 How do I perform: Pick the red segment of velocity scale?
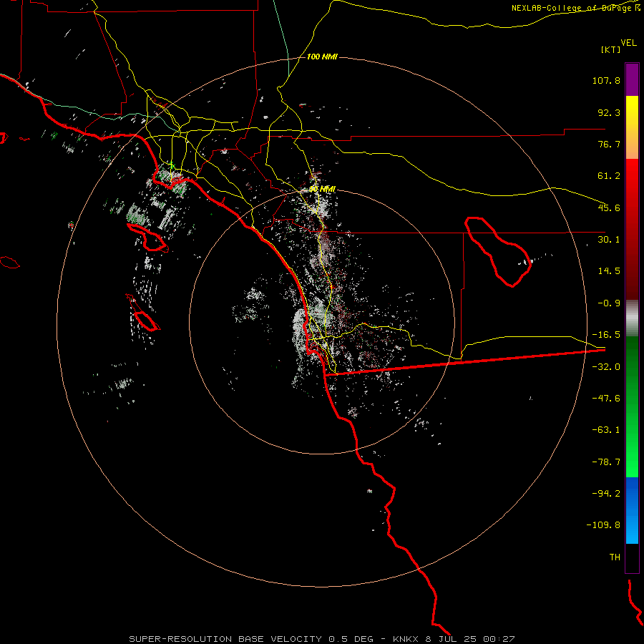632,229
